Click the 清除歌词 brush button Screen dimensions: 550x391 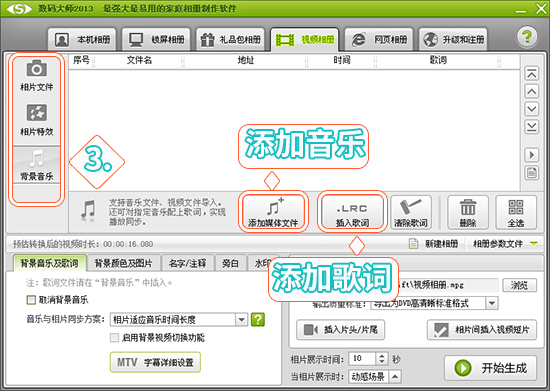(x=411, y=212)
